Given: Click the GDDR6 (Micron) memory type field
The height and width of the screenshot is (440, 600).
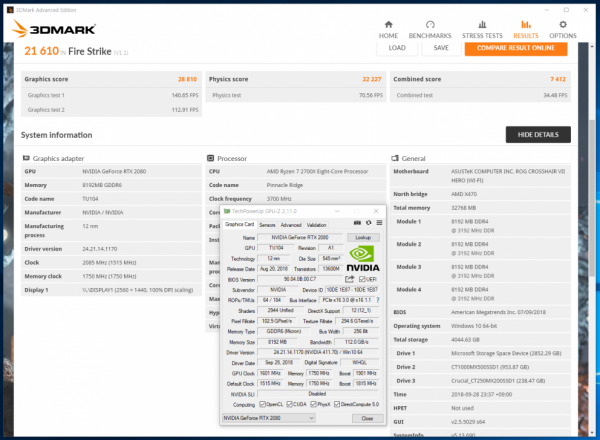Looking at the screenshot, I should coord(284,331).
